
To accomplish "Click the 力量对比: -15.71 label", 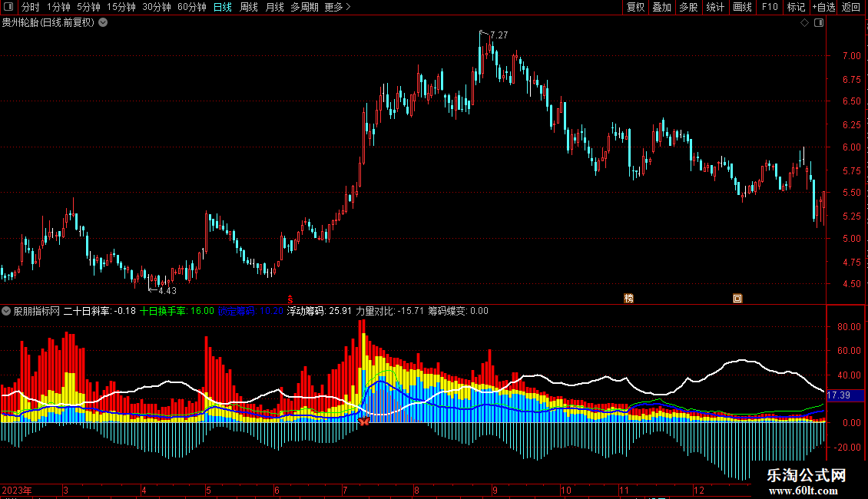I will 389,311.
